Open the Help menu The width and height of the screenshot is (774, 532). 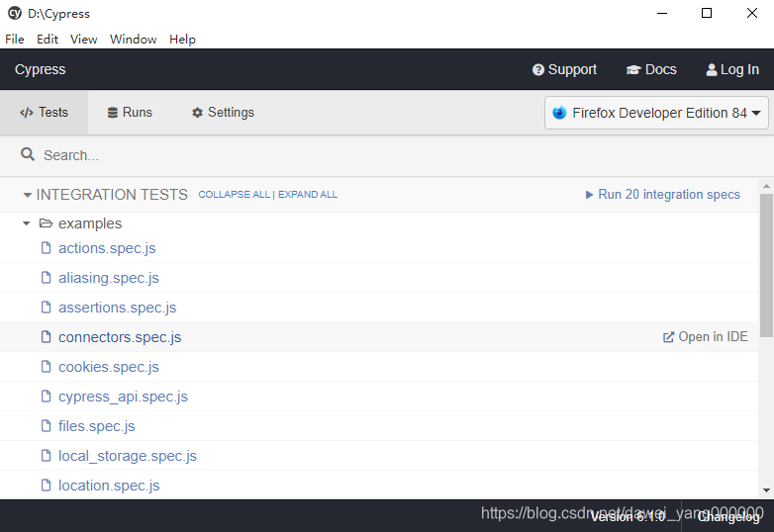(182, 40)
